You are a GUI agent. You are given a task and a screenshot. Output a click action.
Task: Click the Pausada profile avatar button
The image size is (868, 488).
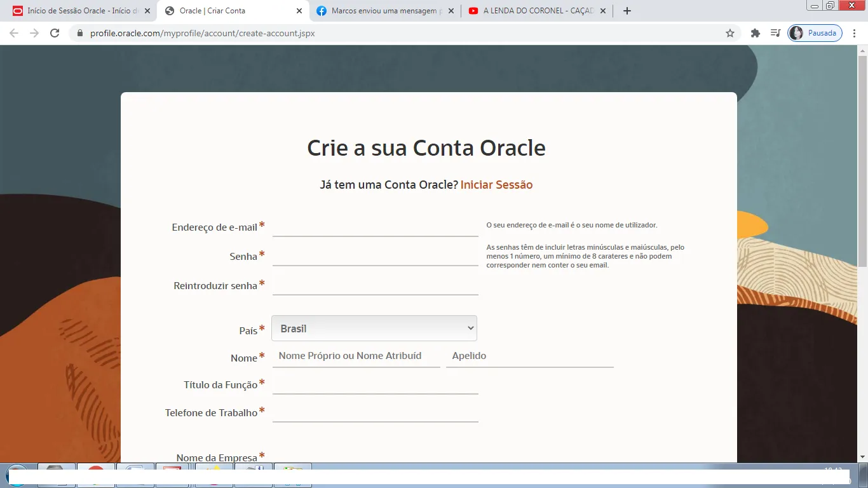815,33
